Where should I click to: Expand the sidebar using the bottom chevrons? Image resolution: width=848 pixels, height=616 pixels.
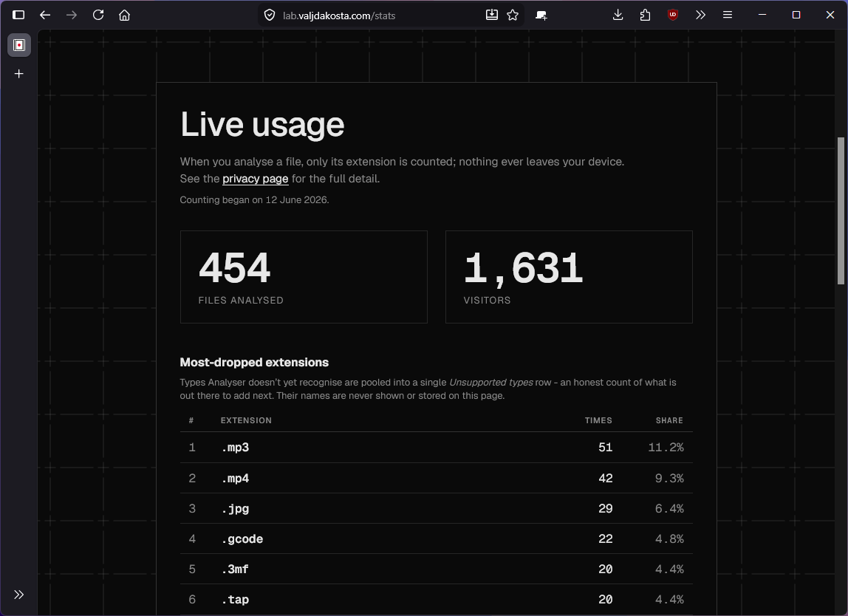coord(19,595)
